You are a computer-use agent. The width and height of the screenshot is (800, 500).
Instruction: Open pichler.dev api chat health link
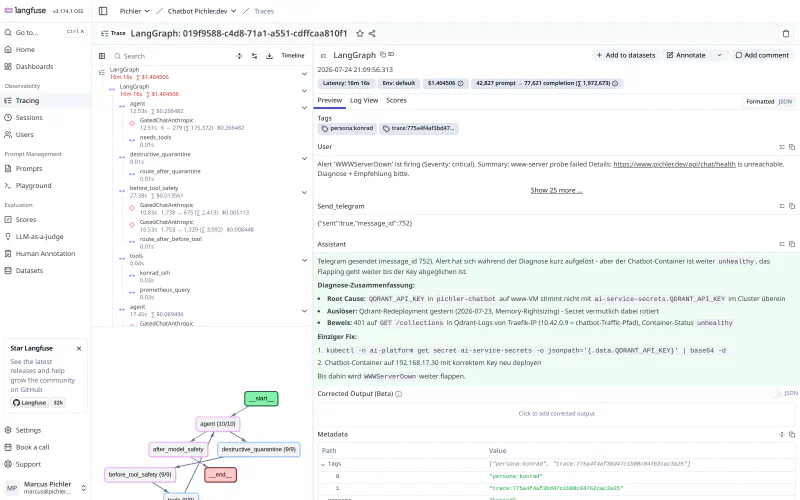coord(674,164)
